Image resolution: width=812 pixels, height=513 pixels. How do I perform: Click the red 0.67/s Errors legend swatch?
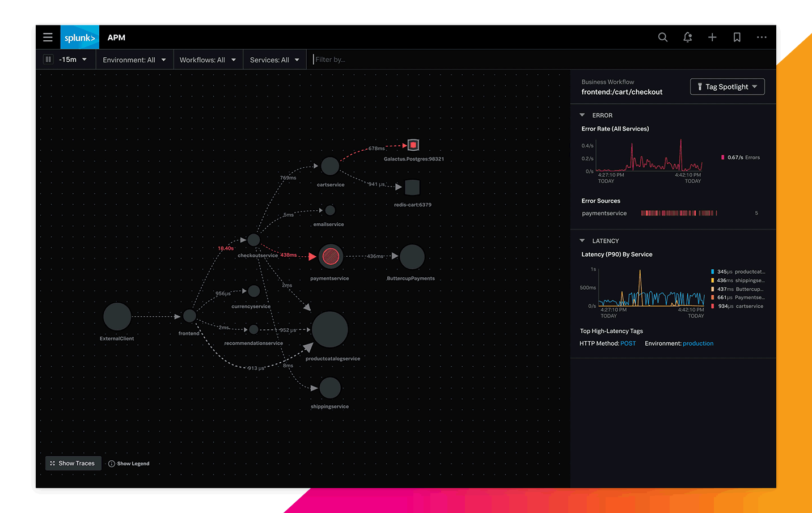tap(722, 158)
